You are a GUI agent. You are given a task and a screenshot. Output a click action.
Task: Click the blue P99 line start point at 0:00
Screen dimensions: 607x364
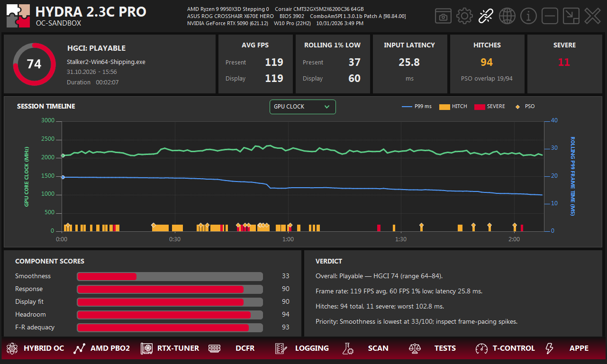pos(63,177)
